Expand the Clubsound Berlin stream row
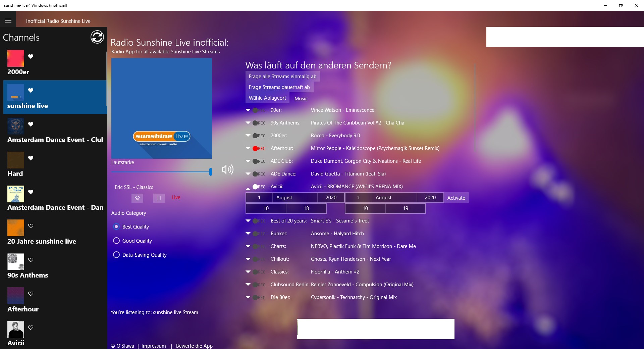The height and width of the screenshot is (349, 644). [x=248, y=285]
